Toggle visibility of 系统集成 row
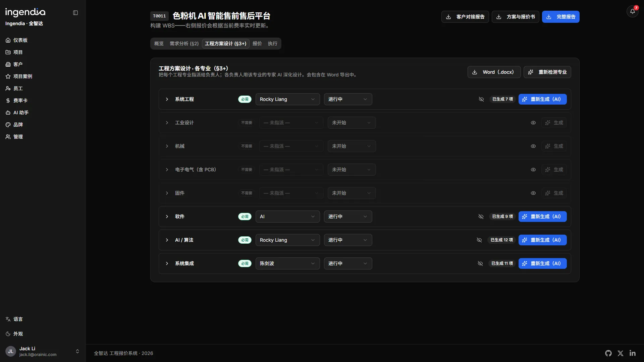The height and width of the screenshot is (362, 644). [480, 263]
